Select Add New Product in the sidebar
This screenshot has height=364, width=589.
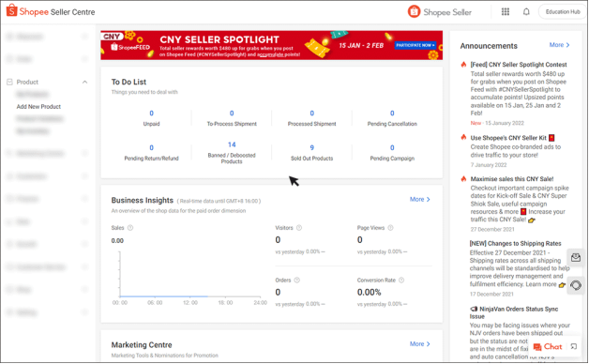click(x=38, y=106)
